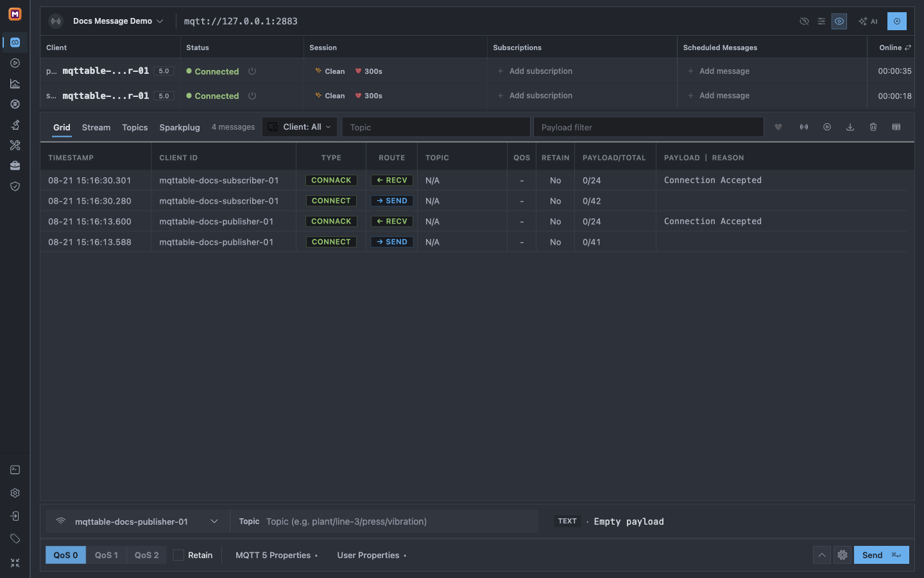Click the TEXT payload format selector
This screenshot has width=924, height=578.
[567, 521]
